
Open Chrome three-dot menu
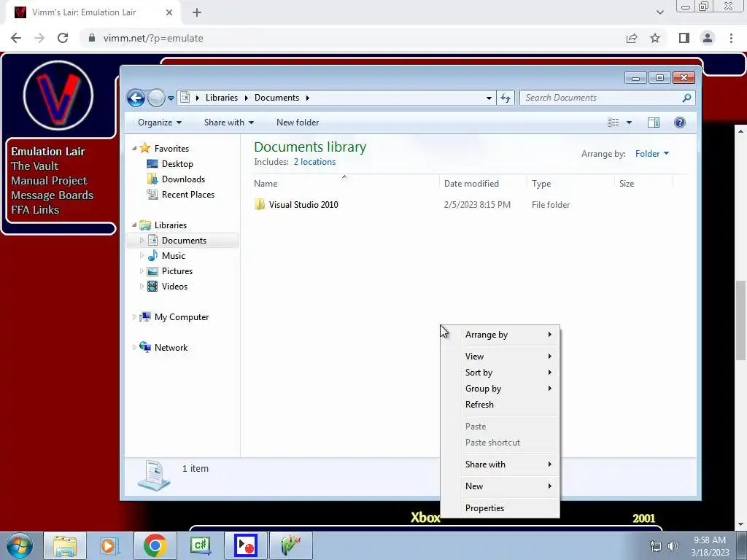pos(731,38)
